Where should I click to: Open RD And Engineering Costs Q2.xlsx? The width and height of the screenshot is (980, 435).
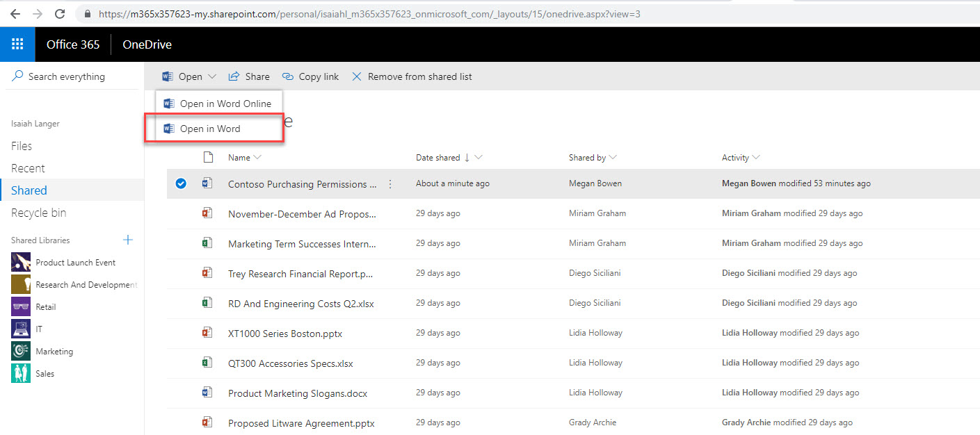[301, 304]
